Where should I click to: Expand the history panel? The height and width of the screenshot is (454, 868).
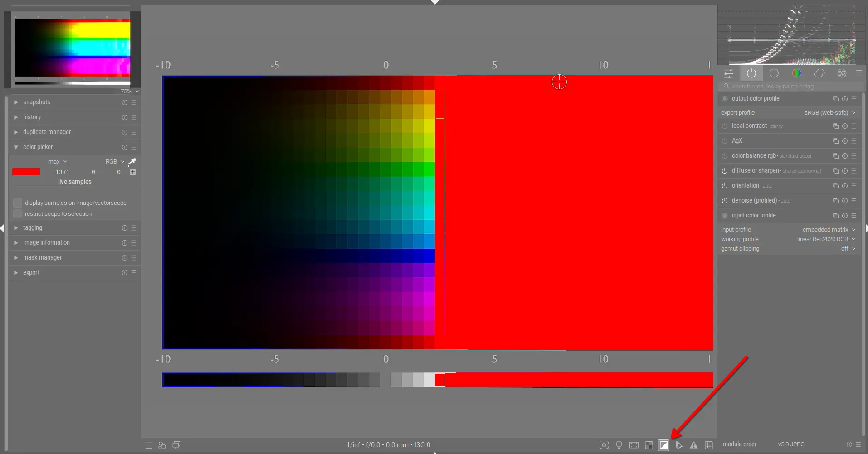(x=33, y=117)
